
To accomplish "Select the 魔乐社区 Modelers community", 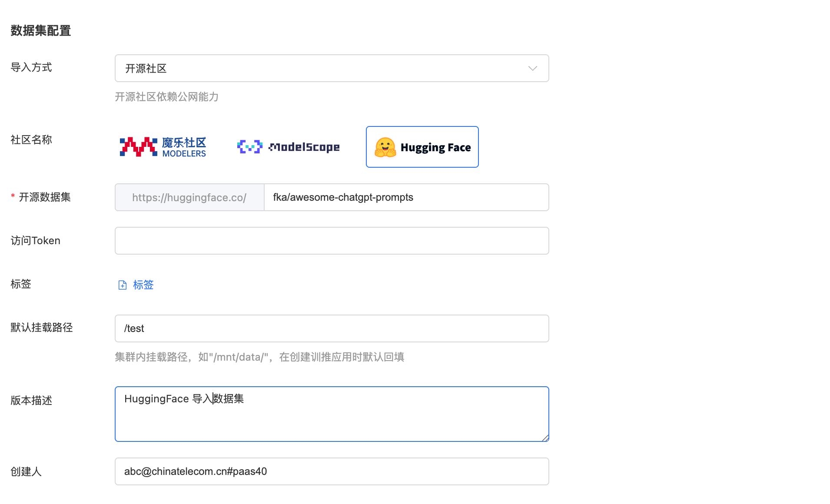I will 163,147.
